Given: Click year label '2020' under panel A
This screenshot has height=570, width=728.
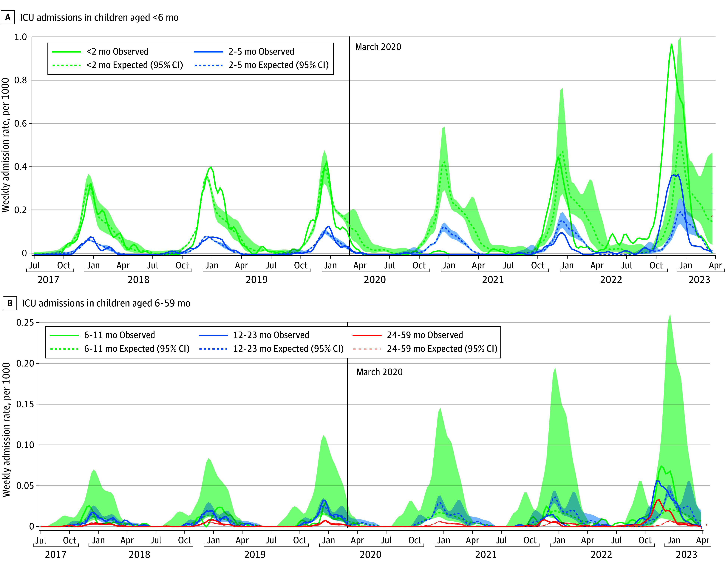Looking at the screenshot, I should click(375, 280).
